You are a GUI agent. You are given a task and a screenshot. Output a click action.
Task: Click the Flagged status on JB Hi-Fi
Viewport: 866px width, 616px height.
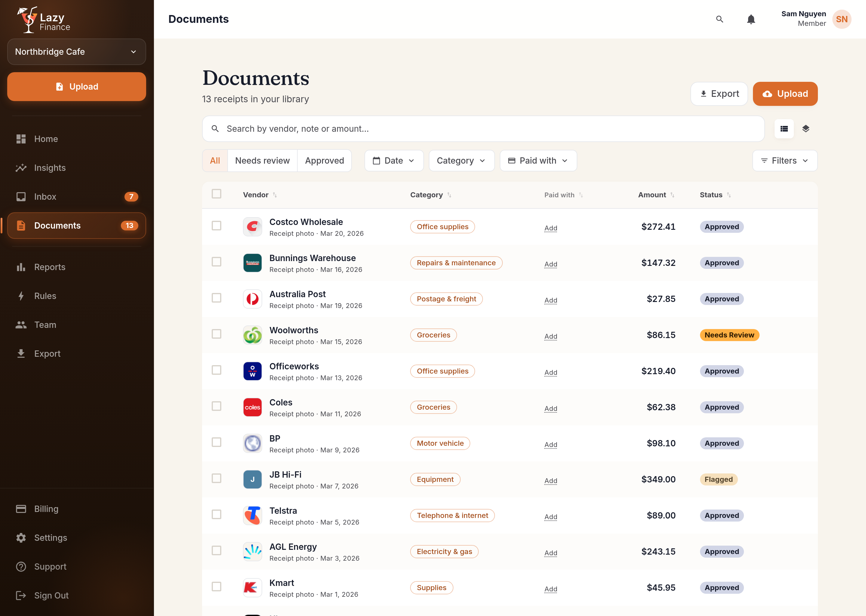tap(718, 479)
